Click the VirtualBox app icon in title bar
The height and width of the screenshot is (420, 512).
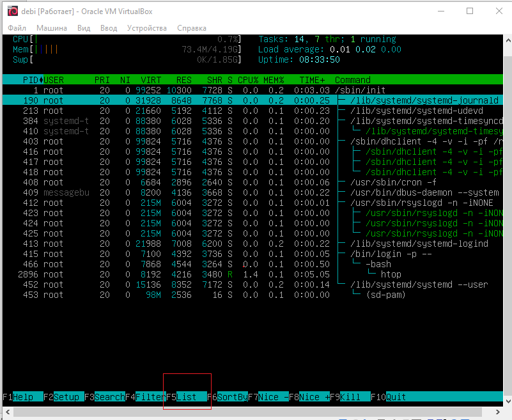(x=13, y=11)
